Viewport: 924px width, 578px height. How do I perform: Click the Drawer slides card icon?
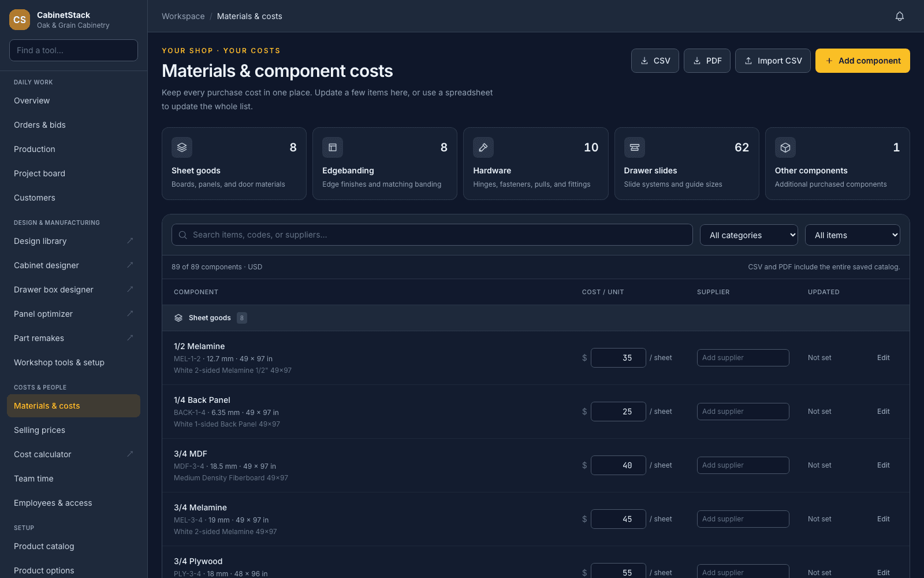point(634,147)
